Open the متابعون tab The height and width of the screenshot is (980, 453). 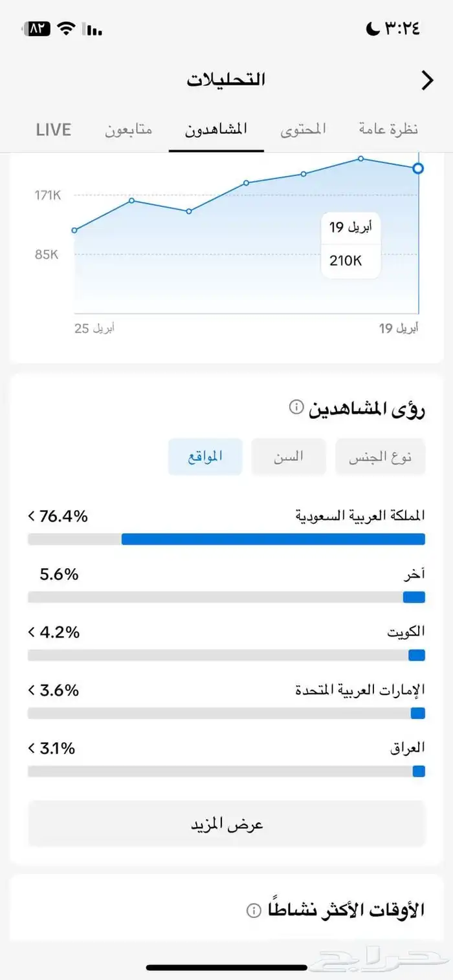click(x=129, y=129)
